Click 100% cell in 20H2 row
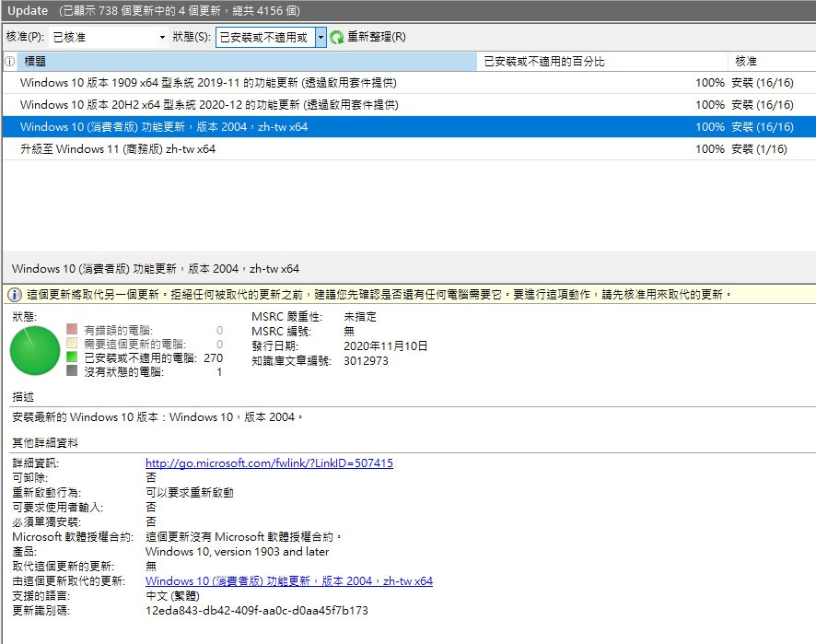 (710, 105)
